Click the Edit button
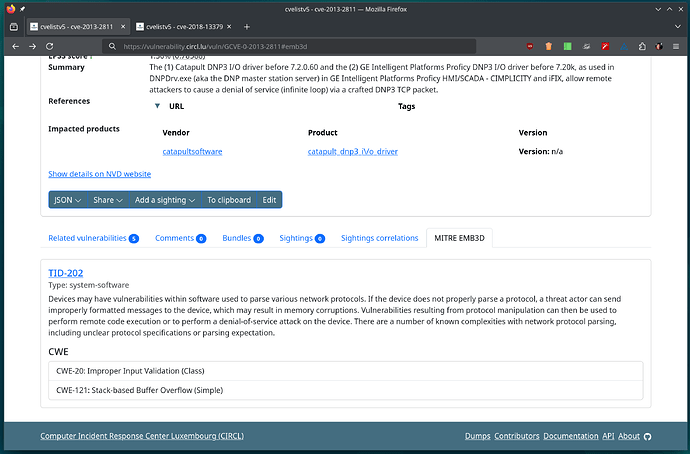Image resolution: width=690 pixels, height=454 pixels. pyautogui.click(x=269, y=200)
